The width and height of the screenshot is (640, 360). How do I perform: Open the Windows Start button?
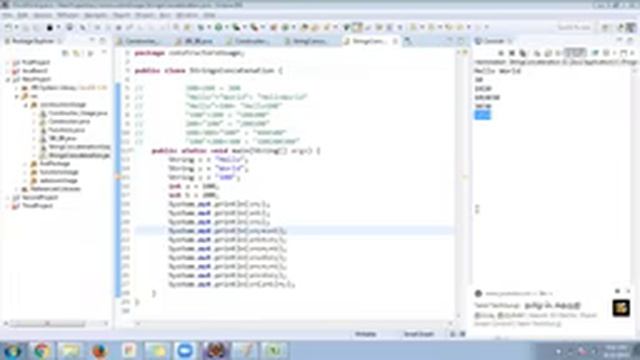(x=13, y=351)
